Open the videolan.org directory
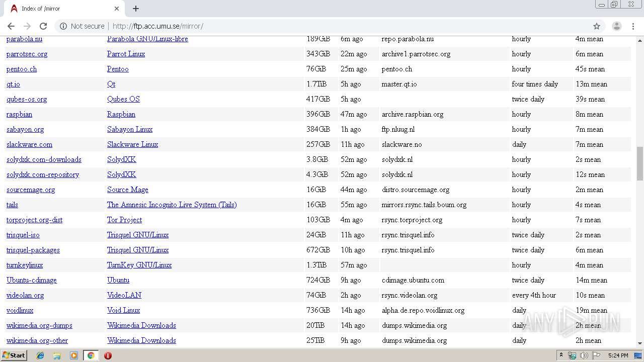644x362 pixels. pos(25,295)
